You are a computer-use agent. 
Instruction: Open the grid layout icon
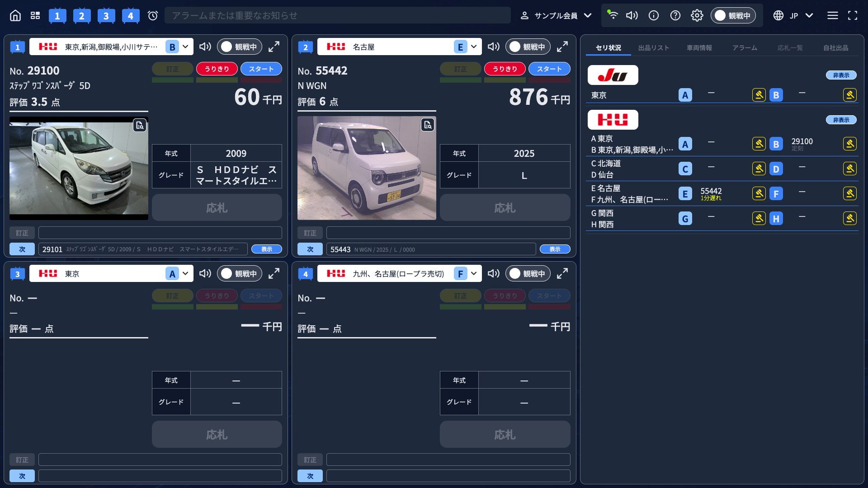coord(35,15)
